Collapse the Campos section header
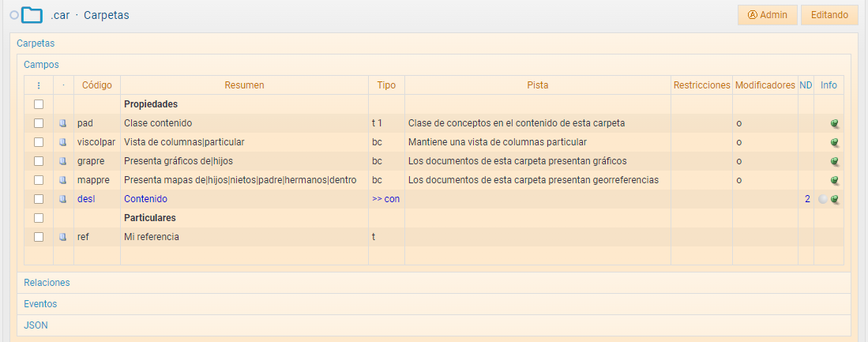Viewport: 868px width, 342px height. tap(41, 65)
